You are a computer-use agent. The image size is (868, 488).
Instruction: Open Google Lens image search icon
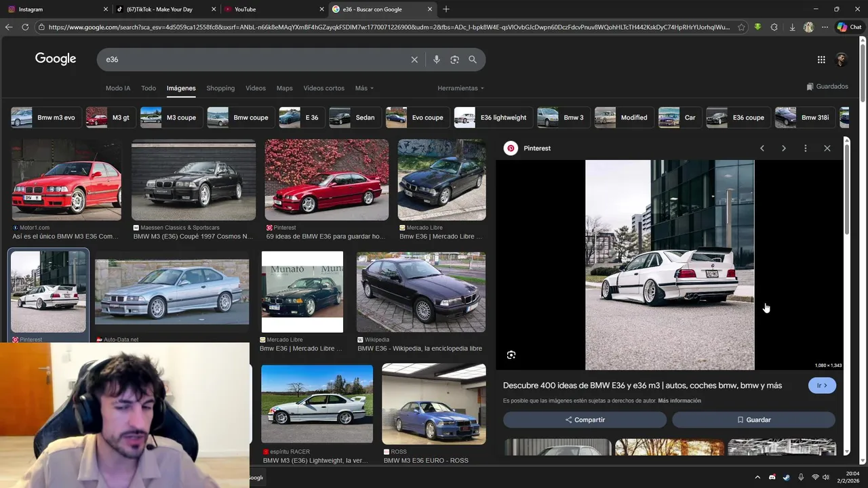[x=454, y=60]
